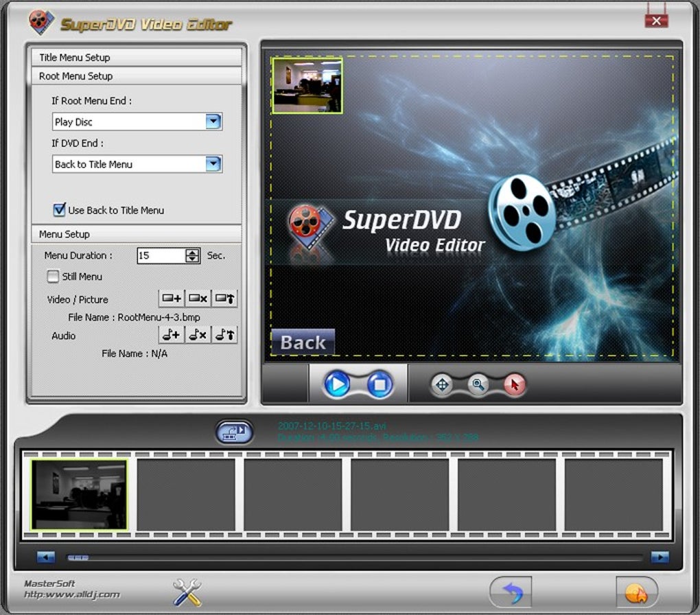Viewport: 700px width, 615px height.
Task: Click the clip filename 2007-12-10-15-27-15.avi text
Action: pos(331,426)
